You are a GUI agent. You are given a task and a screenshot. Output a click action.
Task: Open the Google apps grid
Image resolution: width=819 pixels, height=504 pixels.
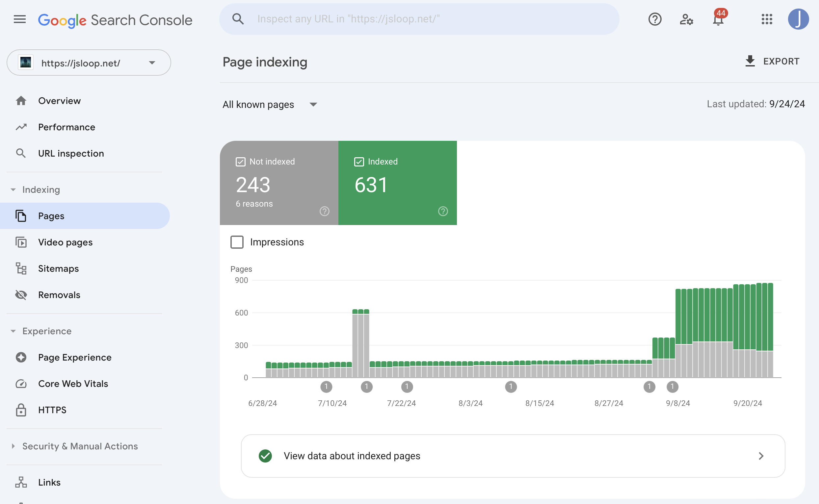click(x=767, y=19)
